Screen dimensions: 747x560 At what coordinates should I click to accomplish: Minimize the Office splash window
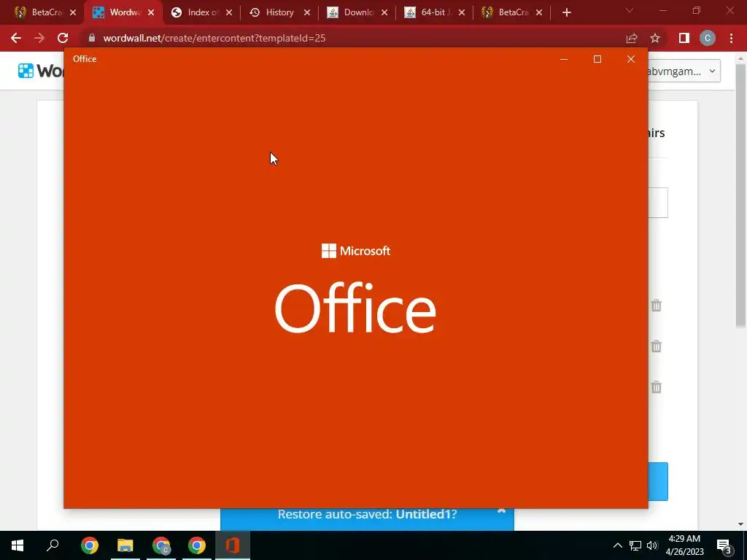coord(564,59)
